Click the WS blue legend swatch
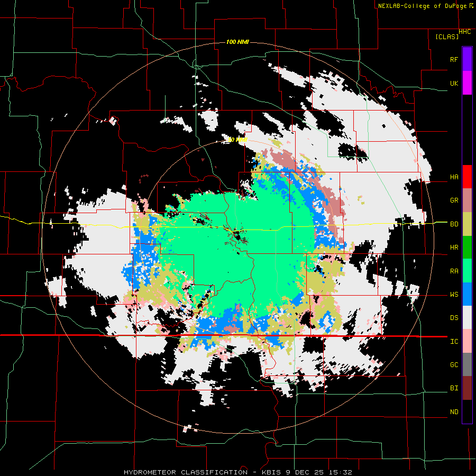Viewport: 476px width, 476px height. 467,294
